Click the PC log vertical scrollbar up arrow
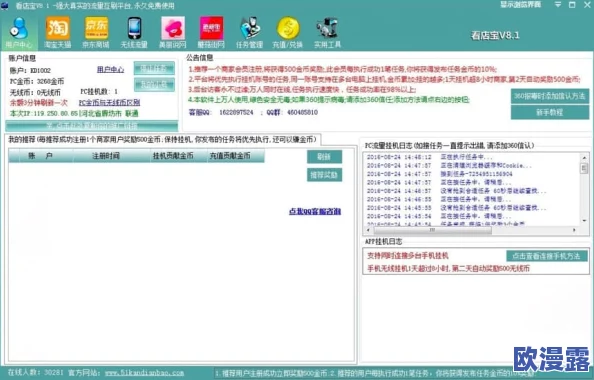The width and height of the screenshot is (594, 380). [x=584, y=157]
